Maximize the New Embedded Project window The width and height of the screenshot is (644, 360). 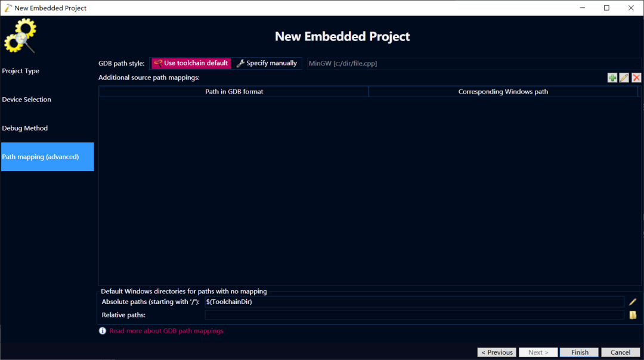coord(606,8)
